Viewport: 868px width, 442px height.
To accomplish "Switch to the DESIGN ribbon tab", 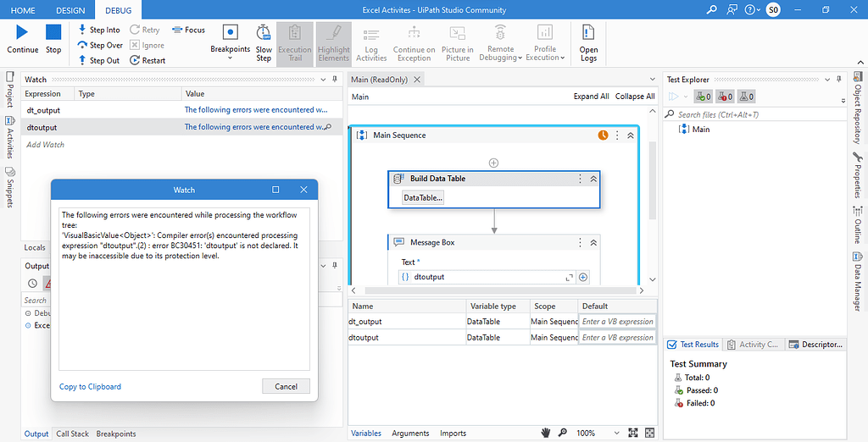I will (x=70, y=10).
